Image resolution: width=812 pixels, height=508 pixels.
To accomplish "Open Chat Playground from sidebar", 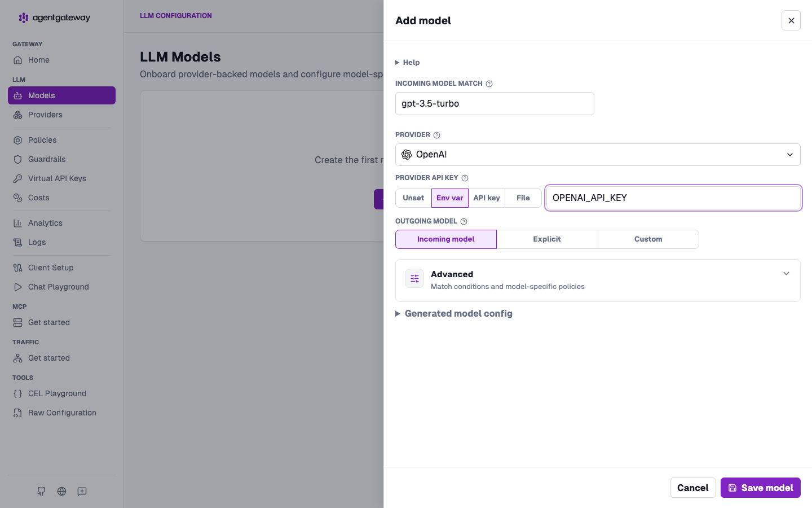I will coord(61,287).
